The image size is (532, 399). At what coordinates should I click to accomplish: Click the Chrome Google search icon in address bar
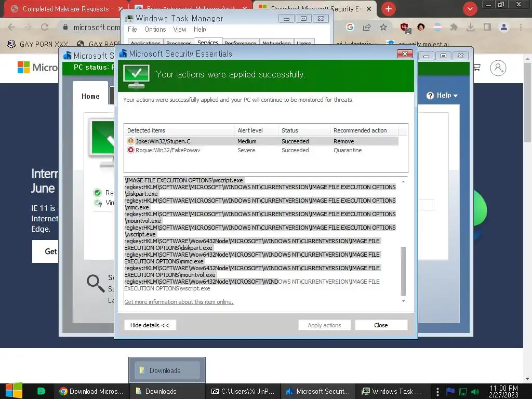coord(350,27)
